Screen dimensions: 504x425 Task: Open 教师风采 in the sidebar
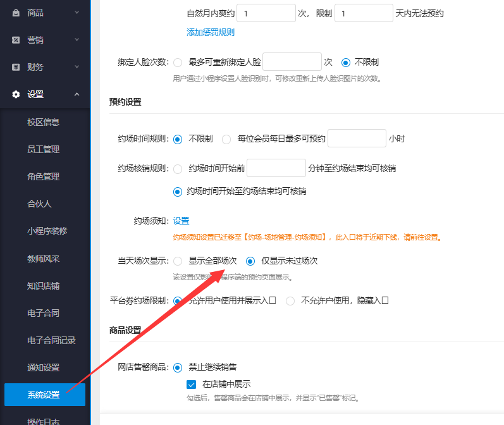pyautogui.click(x=44, y=259)
